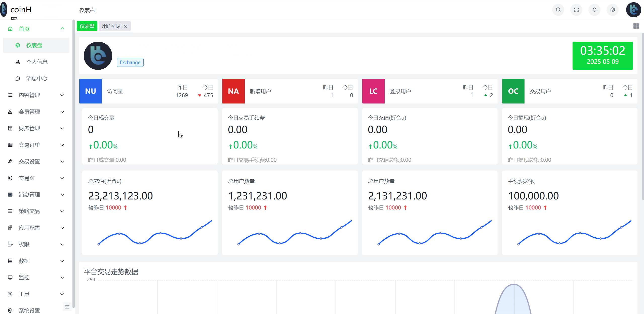
Task: Close the 用户列表 tab
Action: (126, 26)
